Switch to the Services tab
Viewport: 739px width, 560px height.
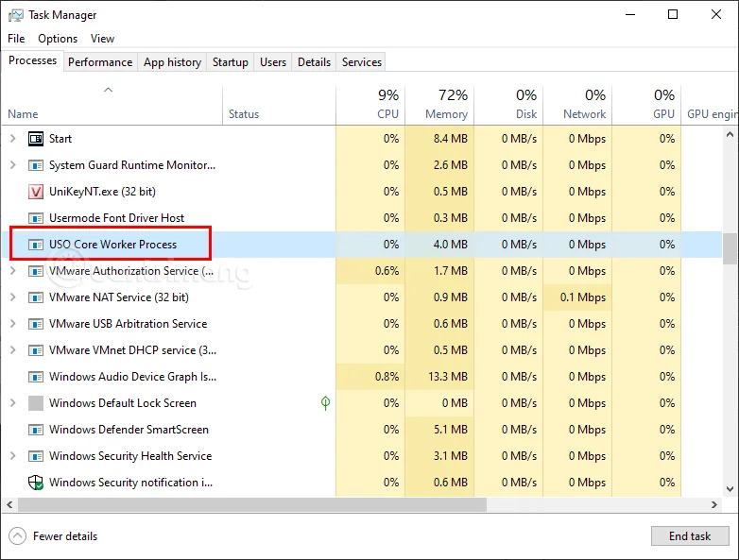[x=362, y=62]
